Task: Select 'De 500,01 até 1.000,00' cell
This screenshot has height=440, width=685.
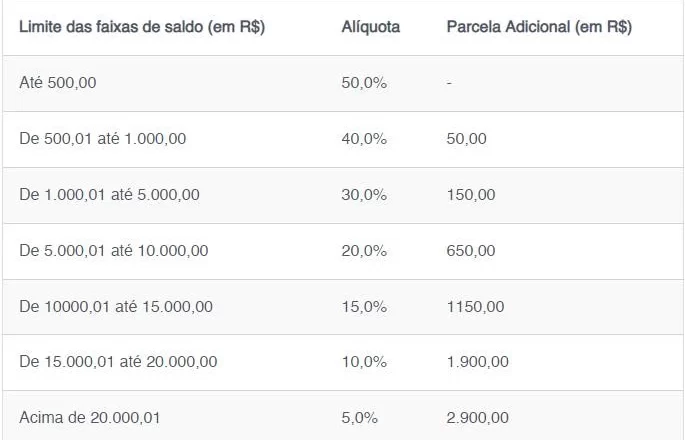Action: (x=103, y=139)
